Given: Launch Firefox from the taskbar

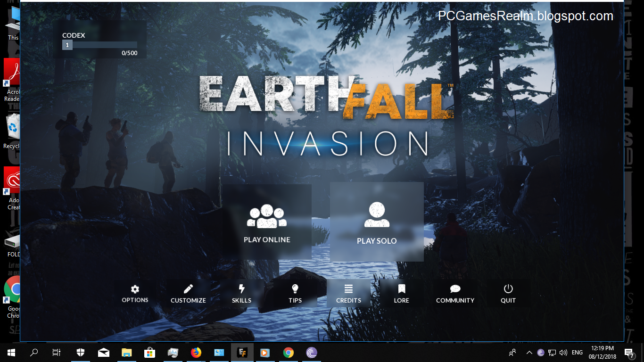Looking at the screenshot, I should (196, 353).
